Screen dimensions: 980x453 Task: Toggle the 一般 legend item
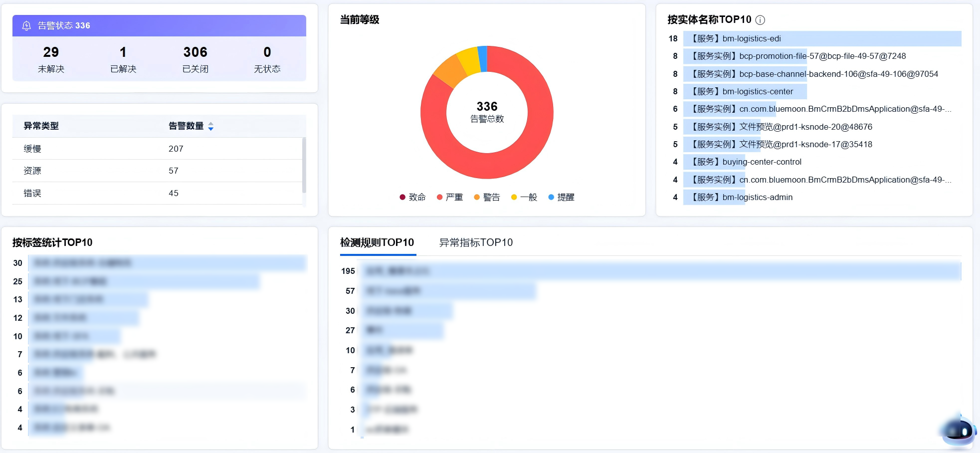(524, 197)
